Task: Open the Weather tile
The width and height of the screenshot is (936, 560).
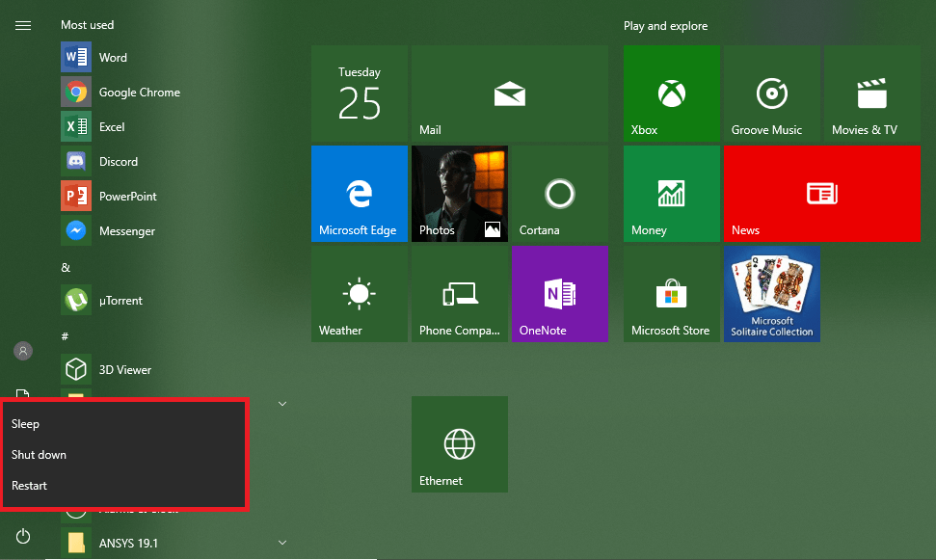Action: click(x=360, y=294)
